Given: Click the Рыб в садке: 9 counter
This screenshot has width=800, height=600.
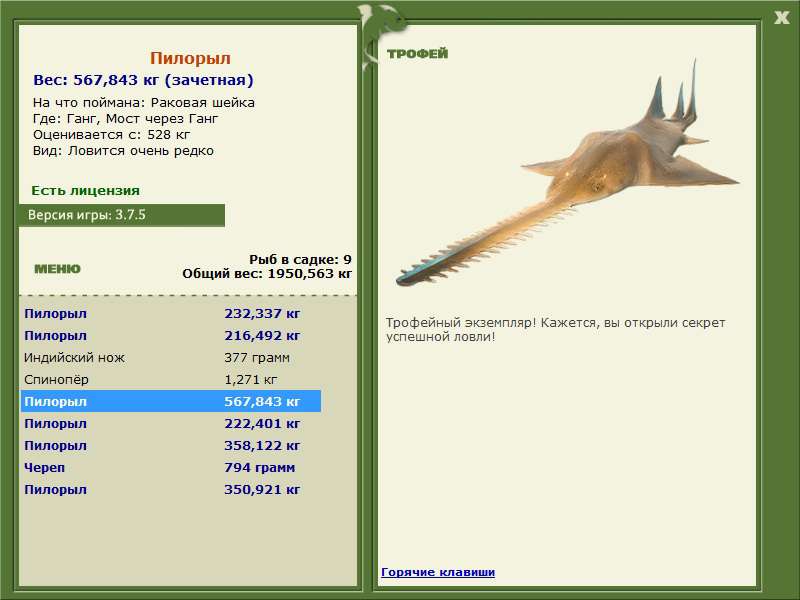Looking at the screenshot, I should pos(300,259).
